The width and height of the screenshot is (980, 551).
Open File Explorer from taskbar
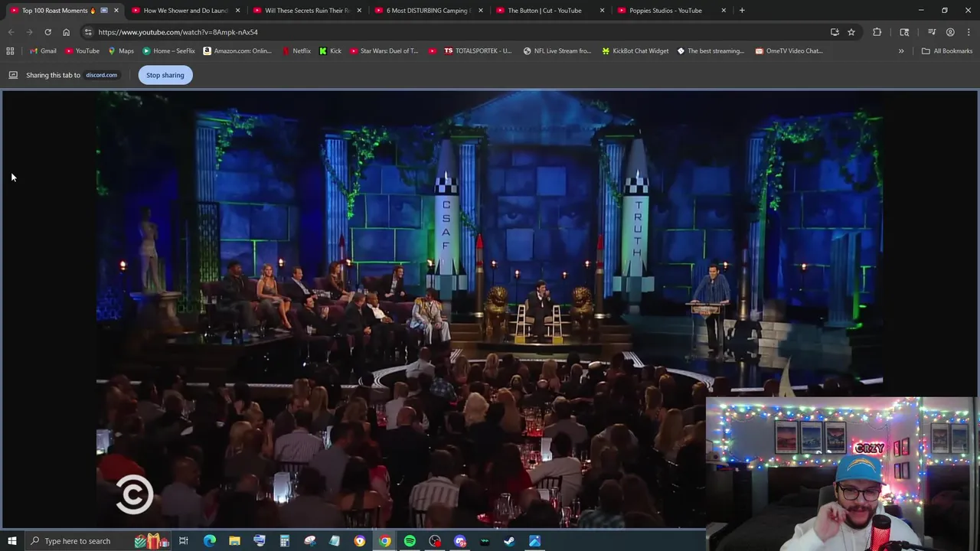[x=234, y=541]
